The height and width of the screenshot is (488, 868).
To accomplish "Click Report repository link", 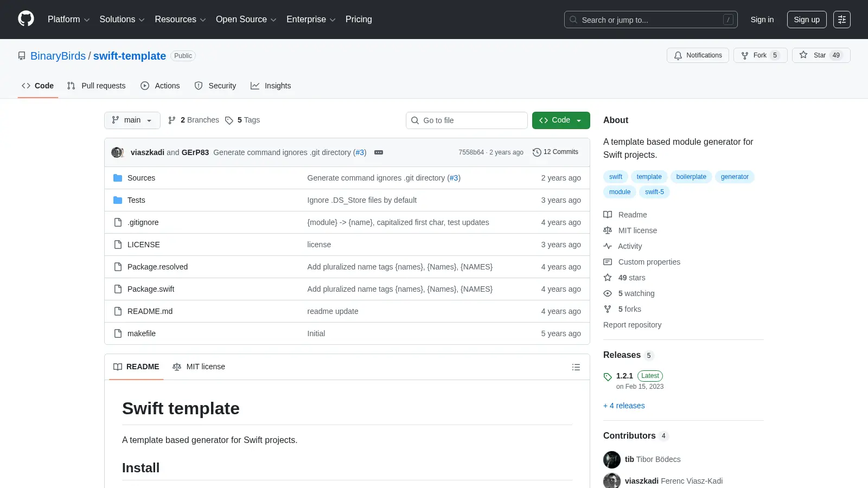I will click(632, 325).
